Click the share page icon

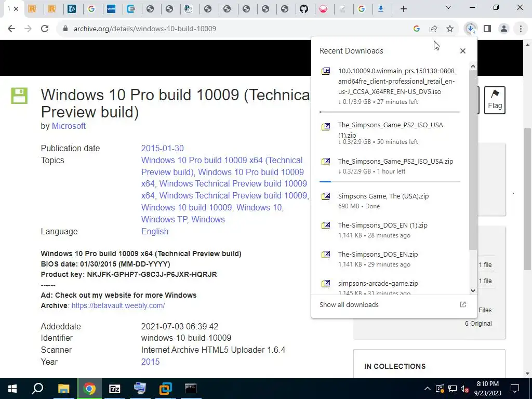pyautogui.click(x=433, y=29)
